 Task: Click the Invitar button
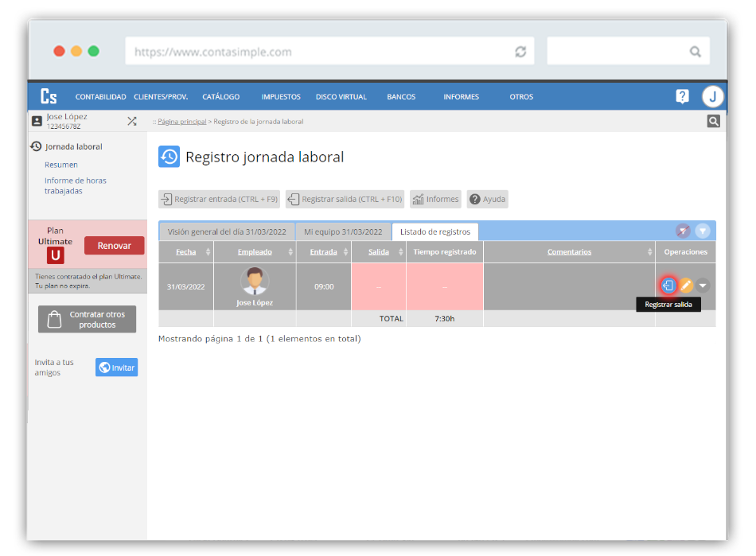[116, 367]
